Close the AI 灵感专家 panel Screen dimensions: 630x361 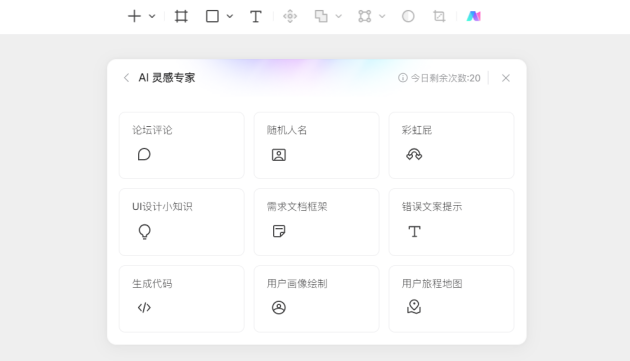point(506,78)
